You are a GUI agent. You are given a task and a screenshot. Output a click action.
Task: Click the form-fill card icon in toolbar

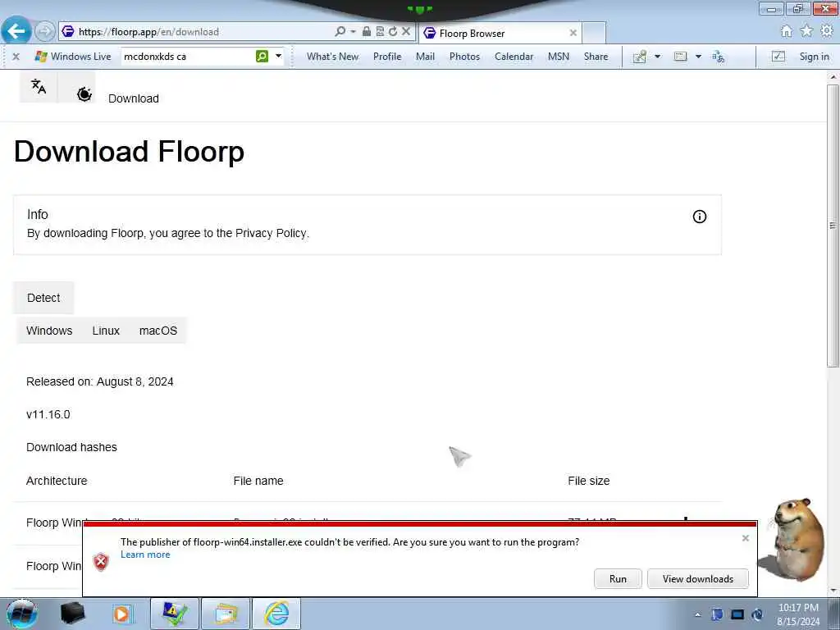[680, 57]
